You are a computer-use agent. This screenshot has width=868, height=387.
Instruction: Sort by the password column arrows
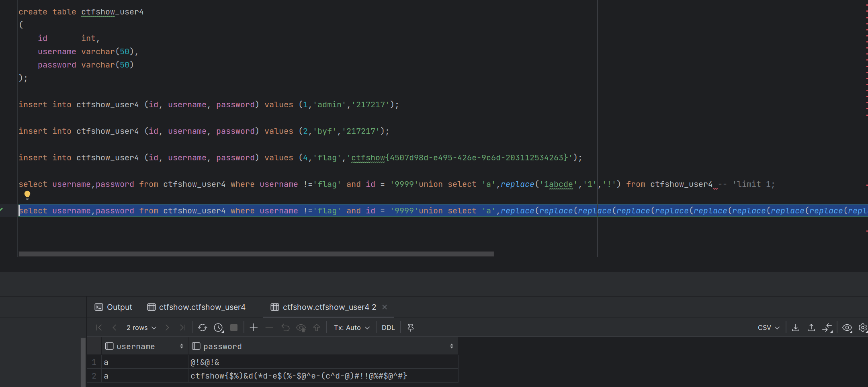coord(452,346)
